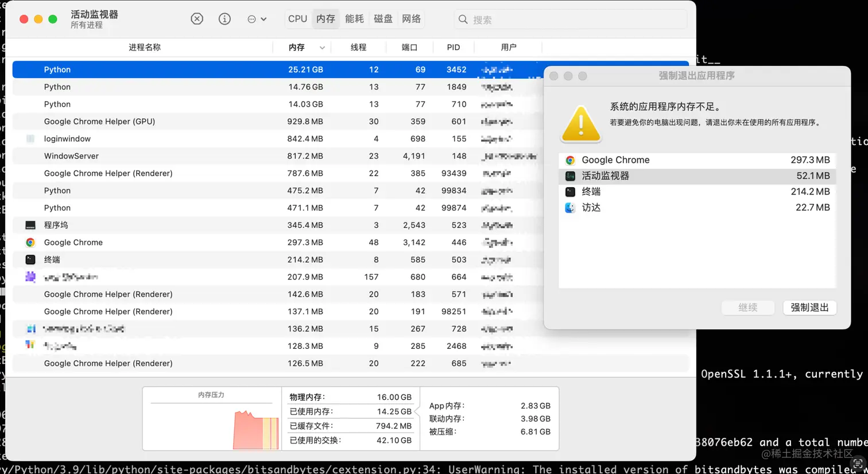Screen dimensions: 868x474
Task: Click the stop process X icon
Action: coord(197,19)
